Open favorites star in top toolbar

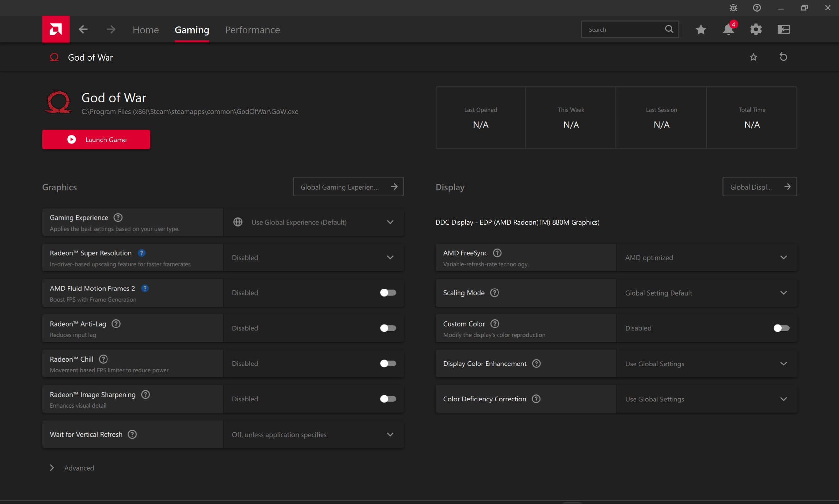[x=701, y=29]
